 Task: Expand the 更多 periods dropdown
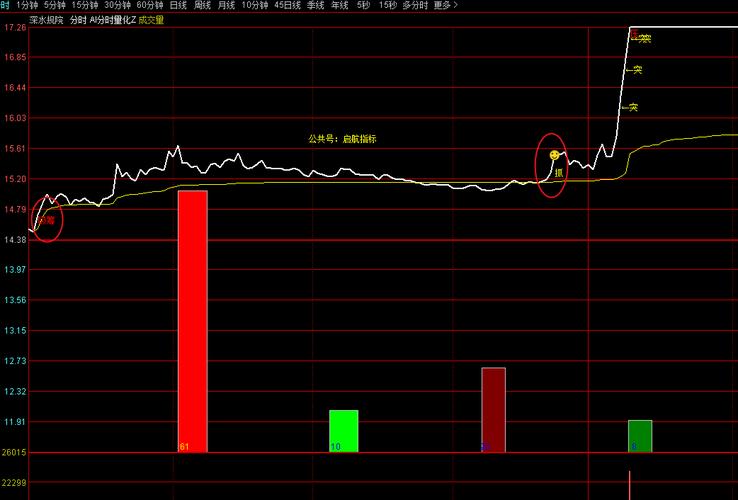click(x=446, y=5)
